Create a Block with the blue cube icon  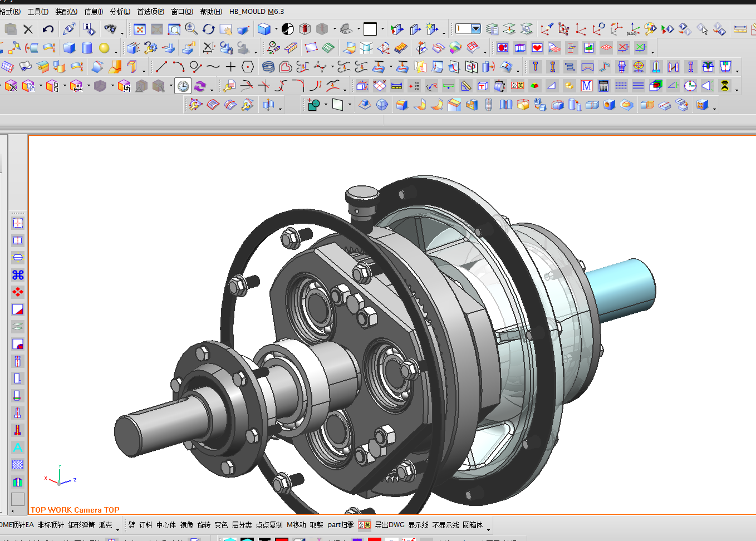pos(69,48)
